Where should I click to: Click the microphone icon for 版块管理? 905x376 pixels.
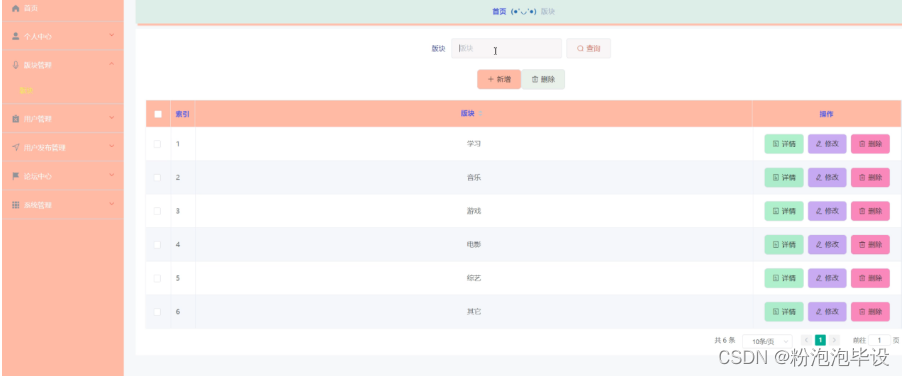[x=16, y=65]
